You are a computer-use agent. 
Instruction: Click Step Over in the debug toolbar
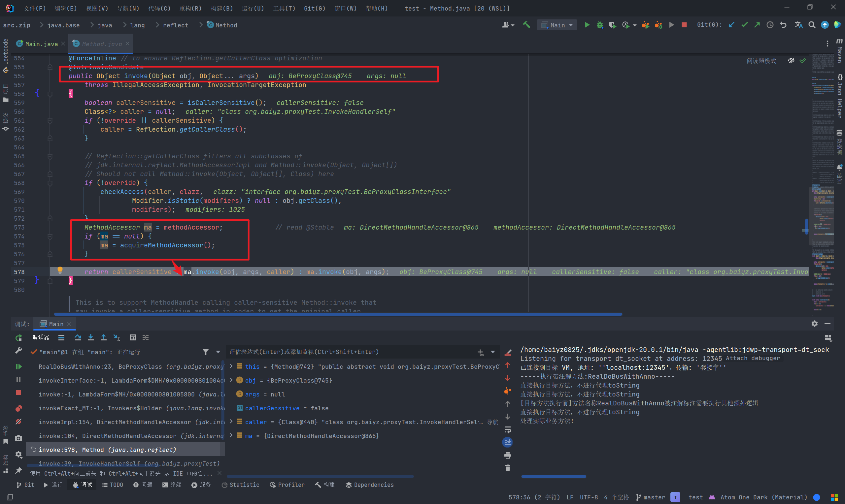tap(78, 337)
